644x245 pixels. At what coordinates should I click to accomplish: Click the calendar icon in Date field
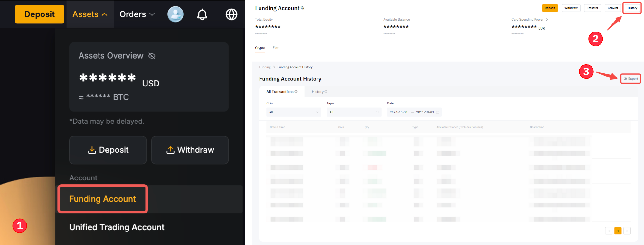point(437,112)
